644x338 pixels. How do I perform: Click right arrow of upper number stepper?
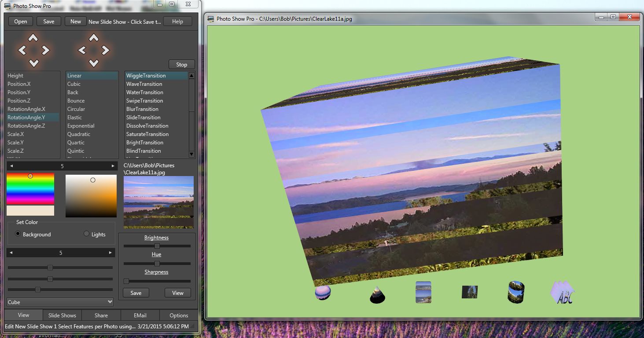[113, 166]
